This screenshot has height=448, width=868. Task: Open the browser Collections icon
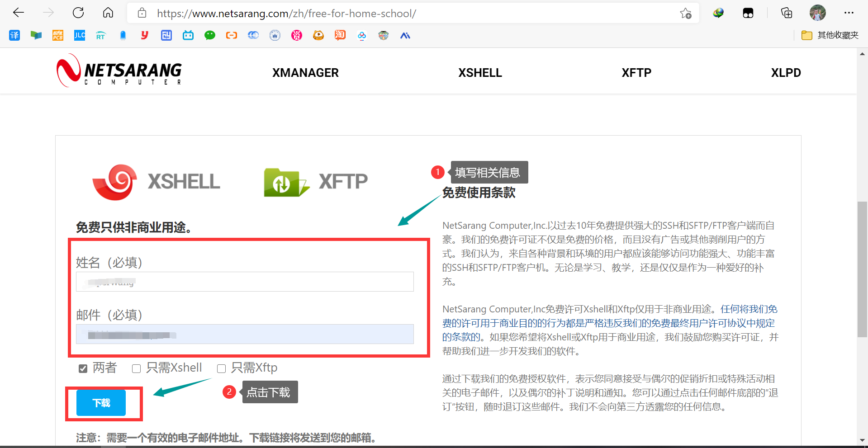point(787,13)
